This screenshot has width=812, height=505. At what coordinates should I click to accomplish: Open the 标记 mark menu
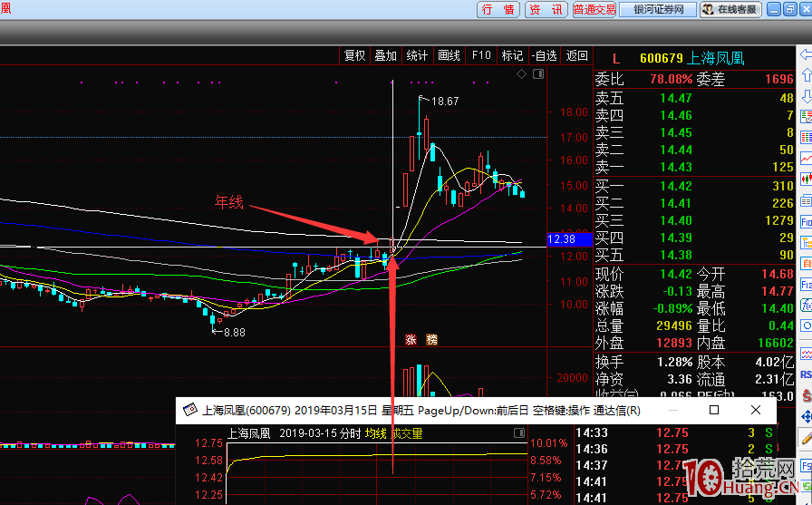512,55
